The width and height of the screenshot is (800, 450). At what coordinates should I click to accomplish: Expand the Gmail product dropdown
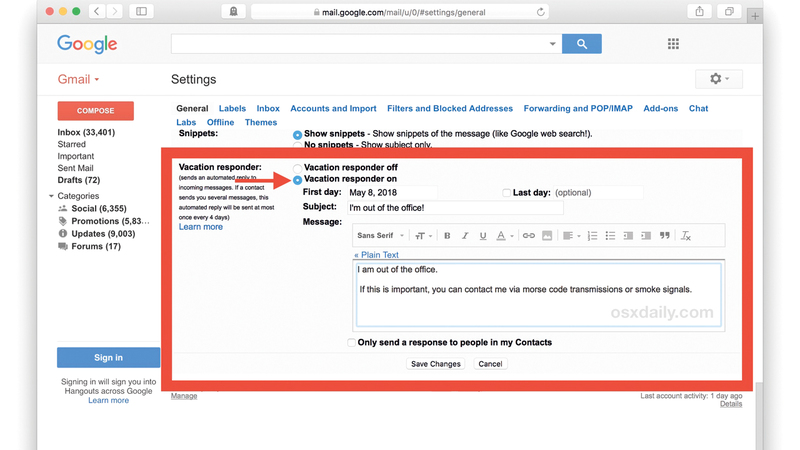[79, 79]
